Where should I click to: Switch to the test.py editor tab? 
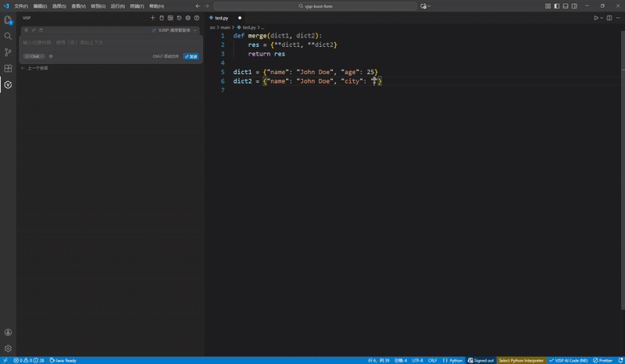(223, 17)
